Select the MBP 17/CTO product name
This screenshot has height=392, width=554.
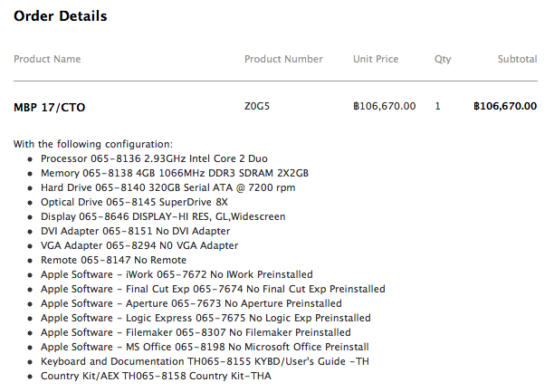(x=50, y=107)
